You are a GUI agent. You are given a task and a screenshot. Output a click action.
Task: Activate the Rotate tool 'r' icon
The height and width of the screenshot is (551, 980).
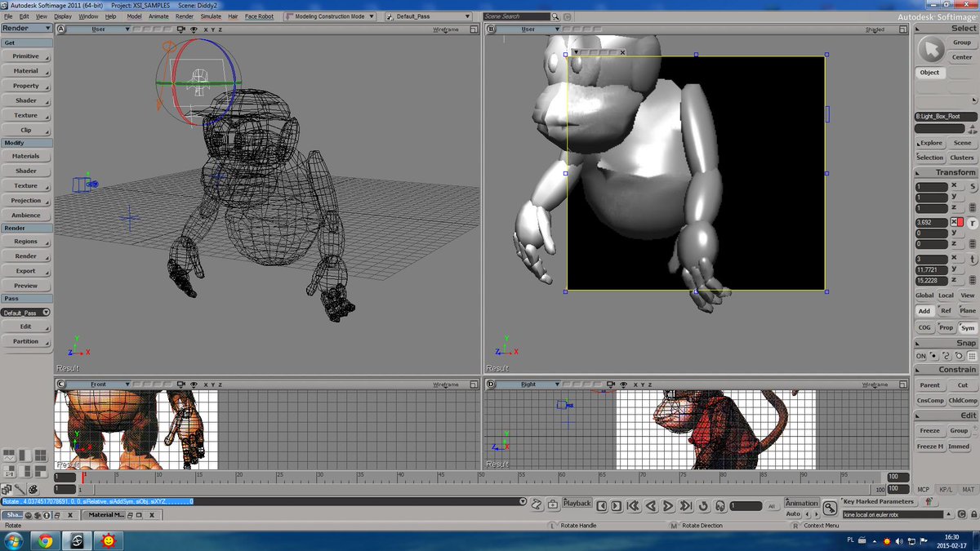pos(973,222)
